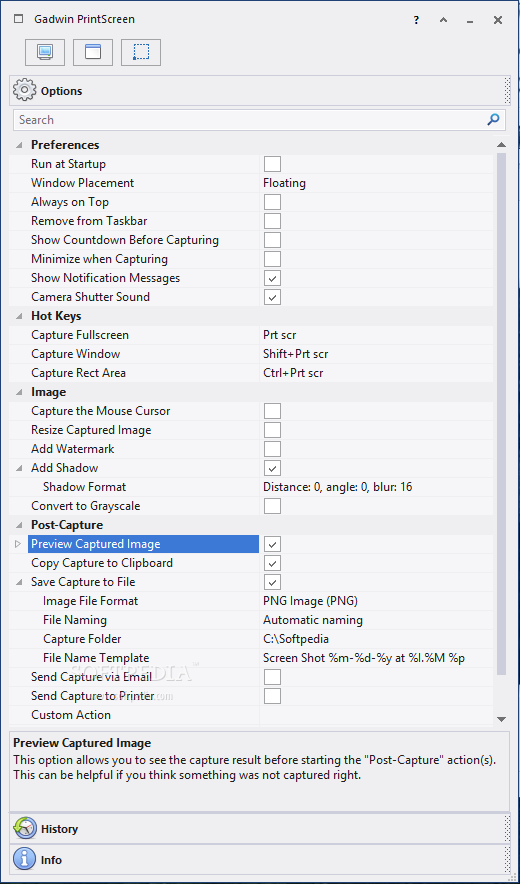The image size is (520, 884).
Task: Click the Options gear icon
Action: click(x=24, y=90)
